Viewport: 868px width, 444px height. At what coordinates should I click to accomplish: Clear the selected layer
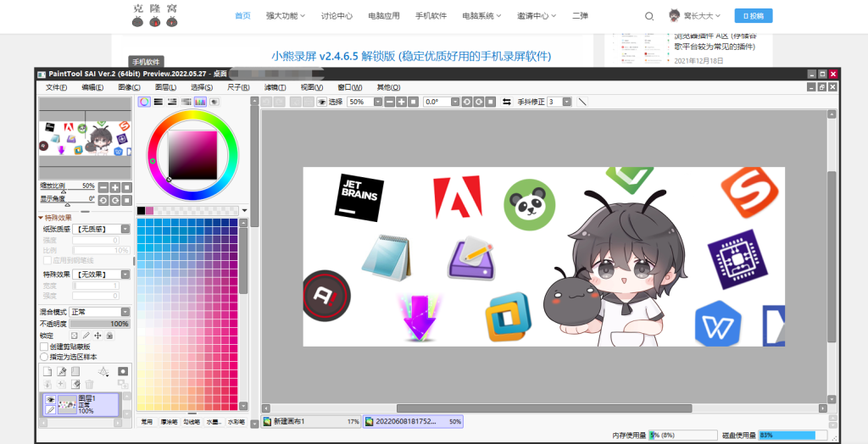click(75, 384)
